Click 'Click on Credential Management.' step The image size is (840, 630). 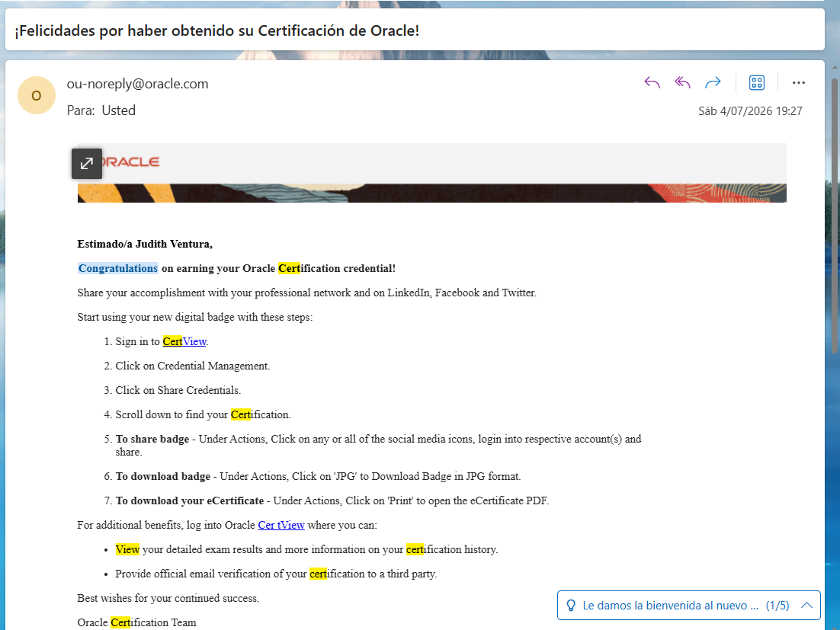pyautogui.click(x=193, y=366)
